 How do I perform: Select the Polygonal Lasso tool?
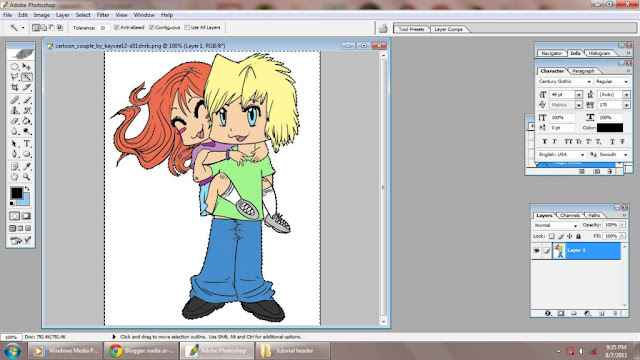[x=15, y=77]
